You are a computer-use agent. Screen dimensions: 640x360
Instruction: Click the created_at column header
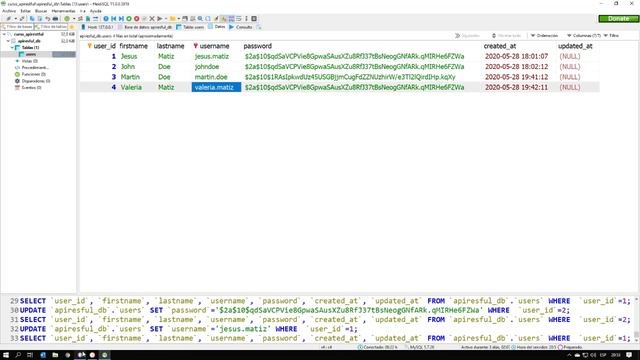point(500,46)
